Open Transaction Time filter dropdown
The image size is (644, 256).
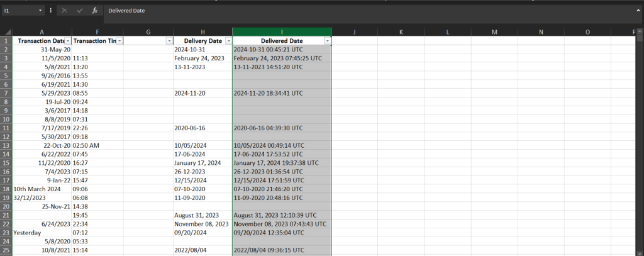click(119, 41)
